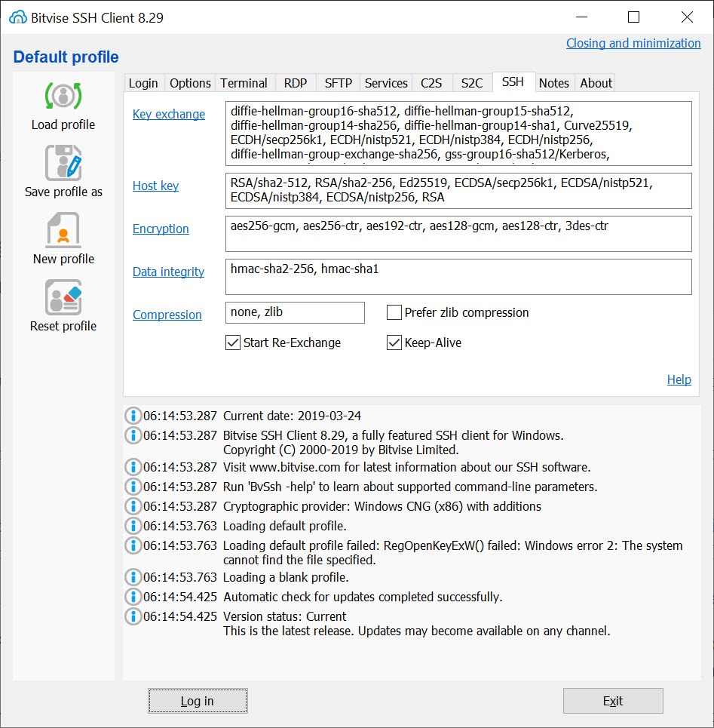Click the info icon beside Loading default profile failed
The width and height of the screenshot is (714, 728).
pos(133,545)
